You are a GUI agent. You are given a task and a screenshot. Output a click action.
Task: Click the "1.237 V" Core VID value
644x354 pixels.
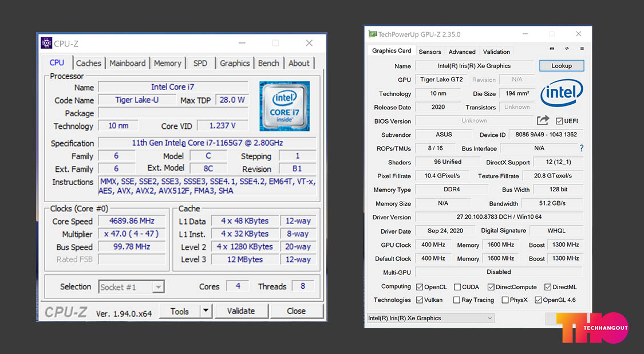(223, 126)
